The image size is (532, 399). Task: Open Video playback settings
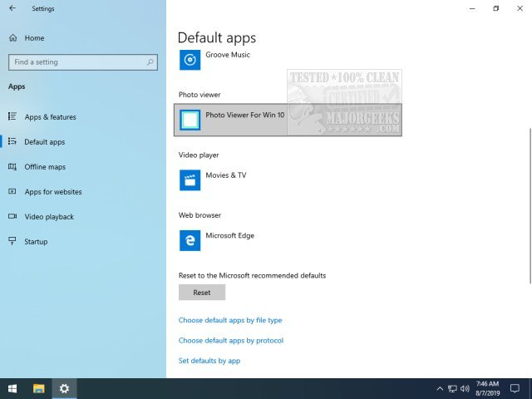click(x=48, y=217)
